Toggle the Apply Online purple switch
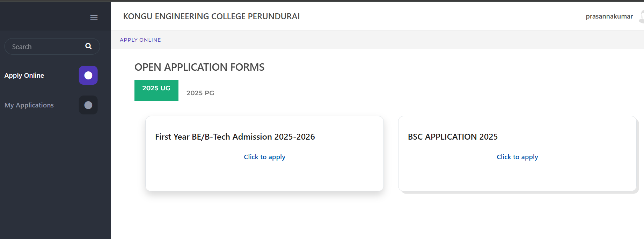The width and height of the screenshot is (644, 239). pos(88,75)
